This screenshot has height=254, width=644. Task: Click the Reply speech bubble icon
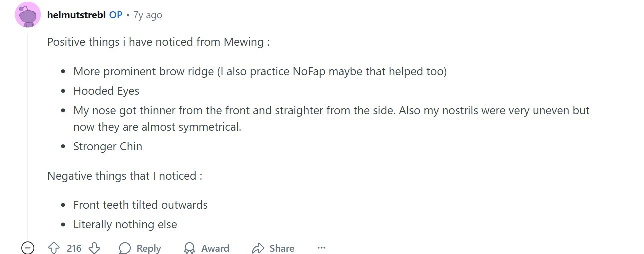(125, 248)
